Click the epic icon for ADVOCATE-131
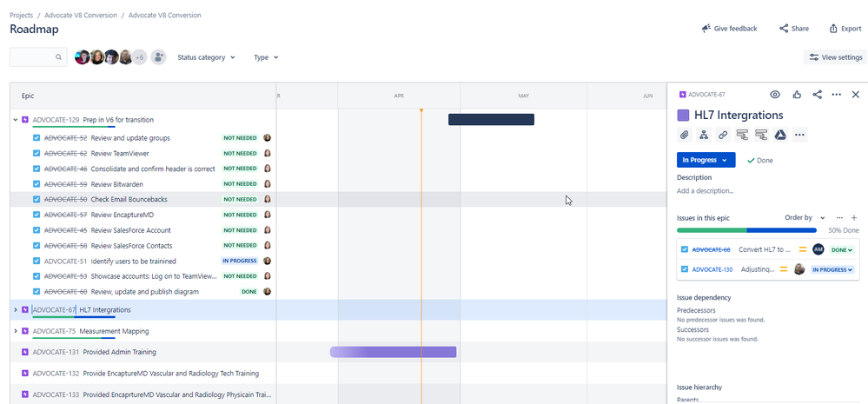This screenshot has height=404, width=868. coord(25,352)
